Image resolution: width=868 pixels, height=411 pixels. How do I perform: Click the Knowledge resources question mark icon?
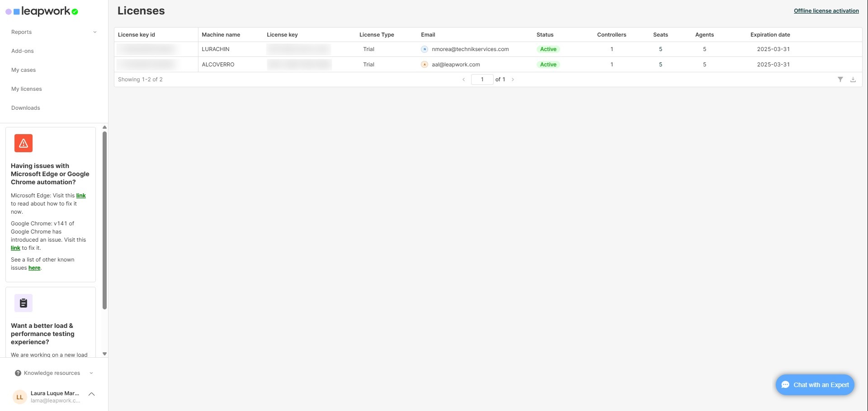[18, 373]
